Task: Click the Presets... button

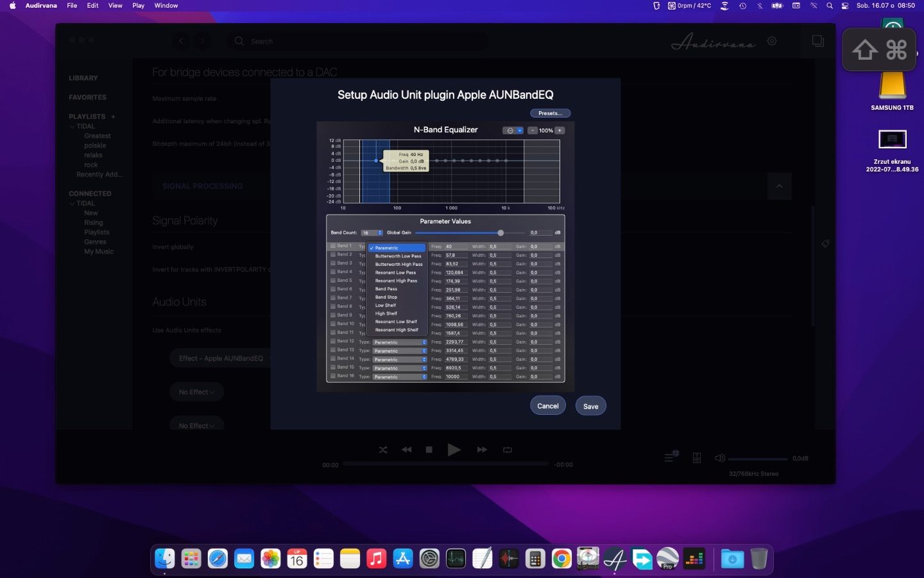Action: (550, 113)
